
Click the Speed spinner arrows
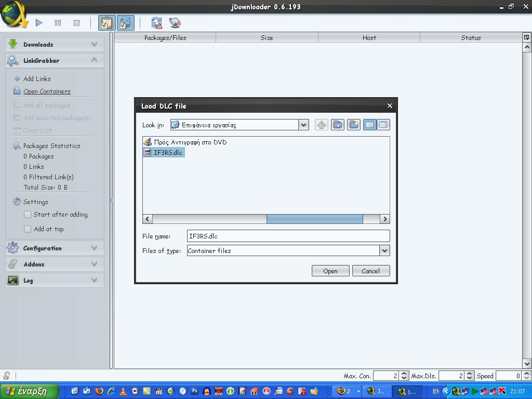point(527,376)
